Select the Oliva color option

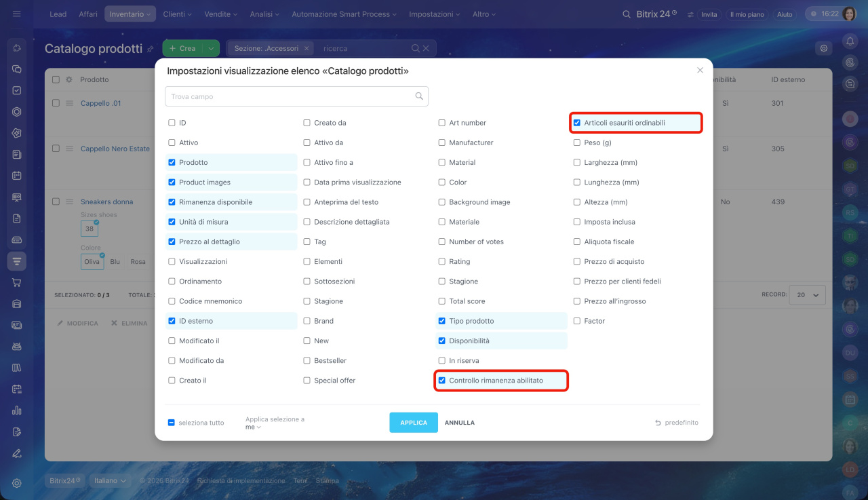(x=92, y=262)
